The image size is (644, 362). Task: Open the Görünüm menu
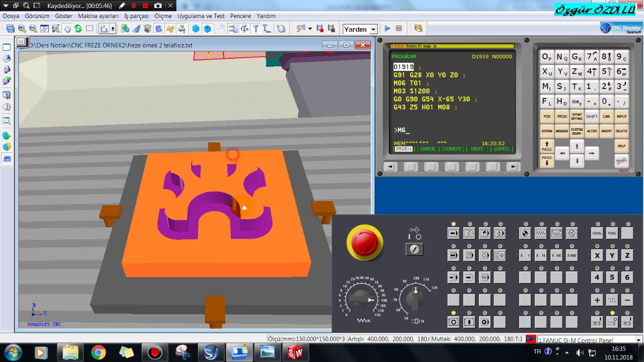pyautogui.click(x=37, y=16)
